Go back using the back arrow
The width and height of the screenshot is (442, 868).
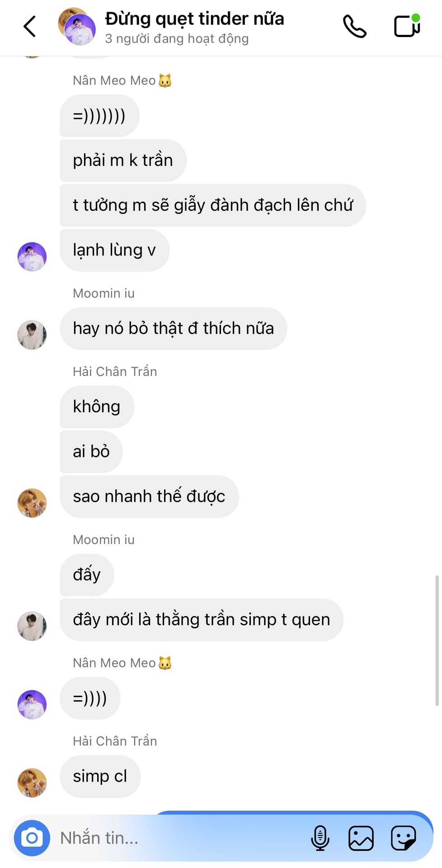click(30, 26)
